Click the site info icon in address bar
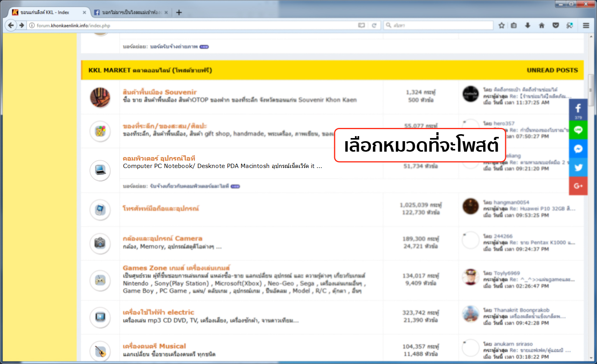Image resolution: width=597 pixels, height=364 pixels. (x=32, y=25)
